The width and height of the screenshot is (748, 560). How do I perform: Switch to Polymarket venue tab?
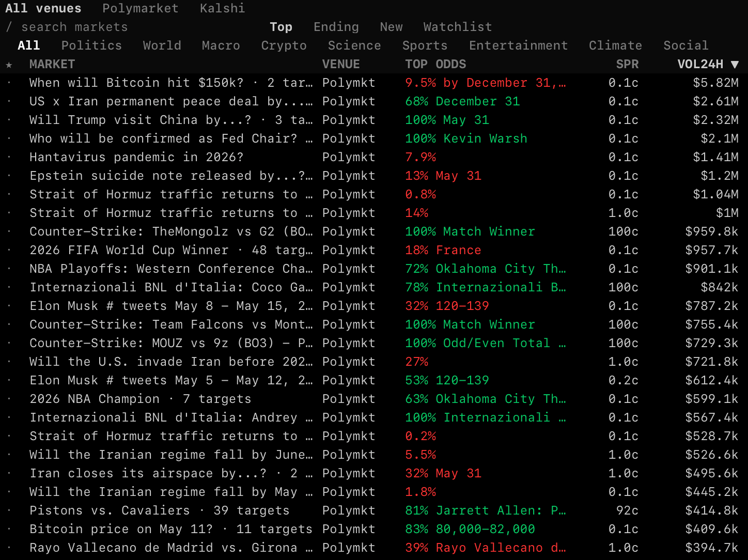(141, 8)
